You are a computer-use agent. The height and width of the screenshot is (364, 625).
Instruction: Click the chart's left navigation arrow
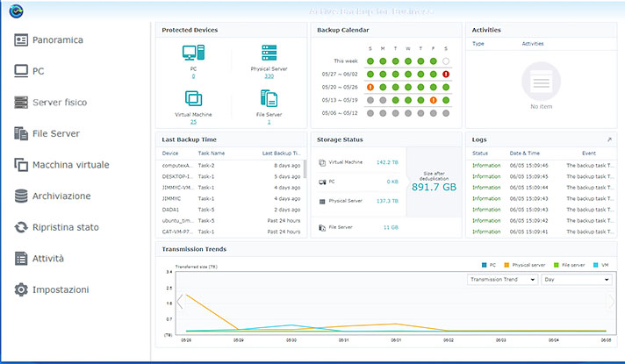[x=180, y=302]
